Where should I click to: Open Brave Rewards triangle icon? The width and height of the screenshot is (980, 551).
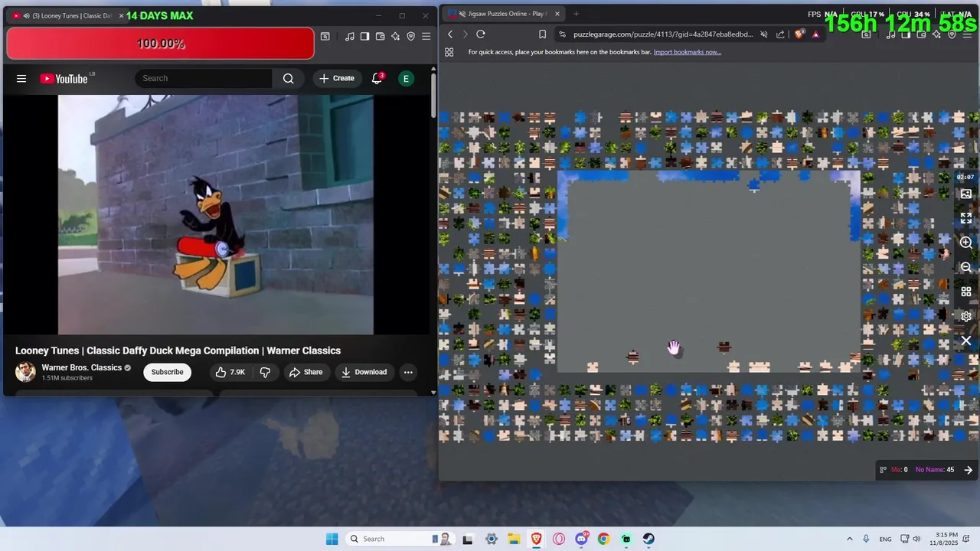816,34
